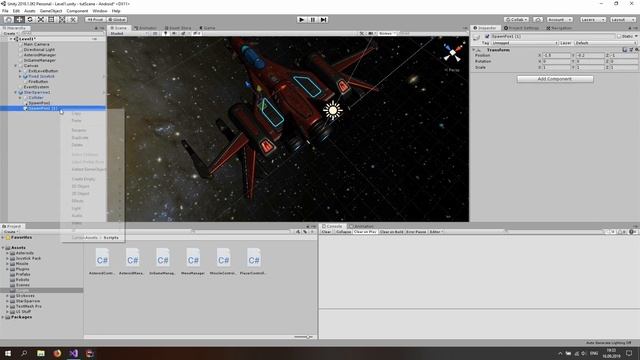Open the File menu
Screen dimensions: 640x360
tap(5, 11)
